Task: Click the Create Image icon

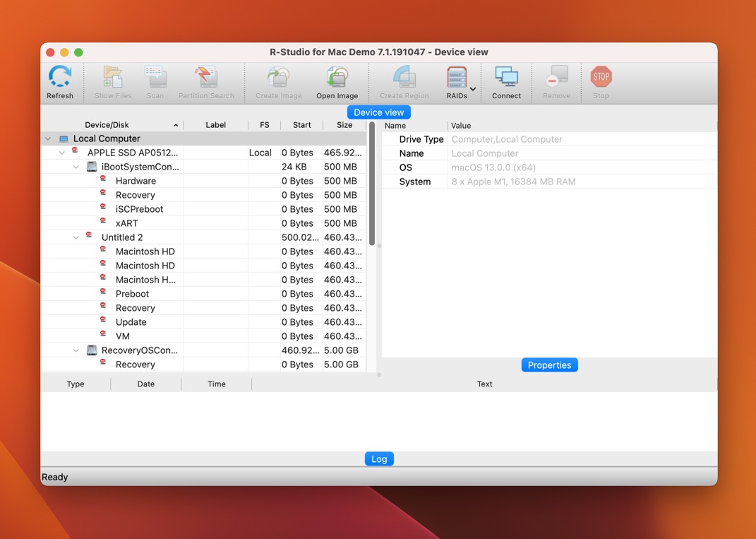Action: coord(277,78)
